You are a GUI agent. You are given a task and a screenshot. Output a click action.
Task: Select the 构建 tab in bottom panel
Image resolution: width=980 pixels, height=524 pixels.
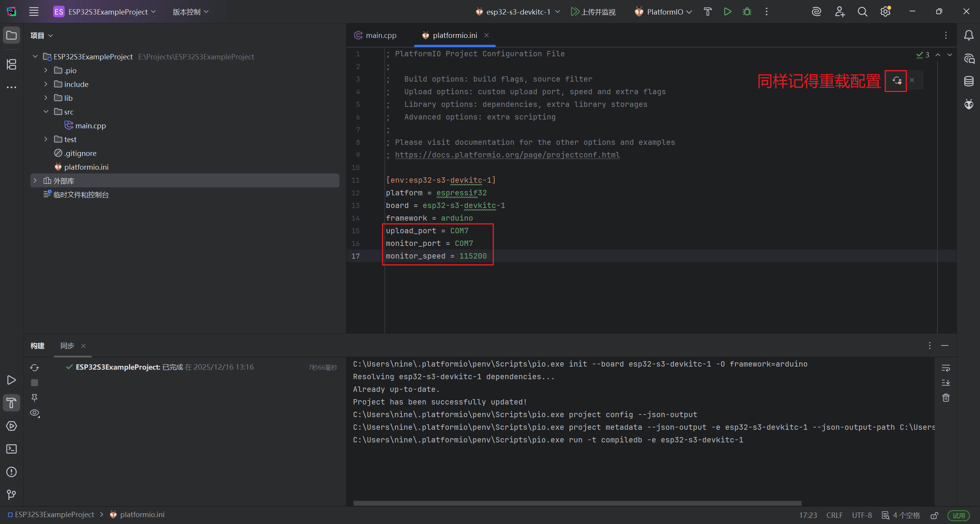point(38,346)
